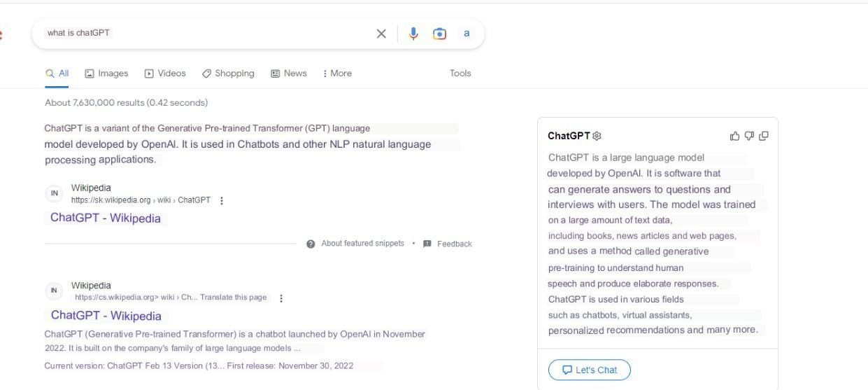Image resolution: width=868 pixels, height=390 pixels.
Task: Give the ChatGPT panel answer a thumbs up
Action: point(734,136)
